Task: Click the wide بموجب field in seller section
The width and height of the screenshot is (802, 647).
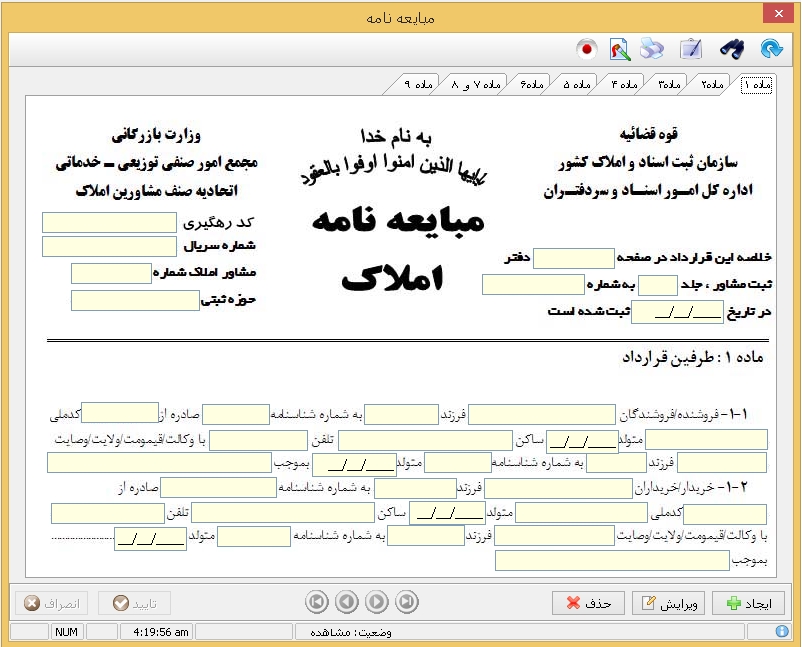Action: pyautogui.click(x=160, y=462)
